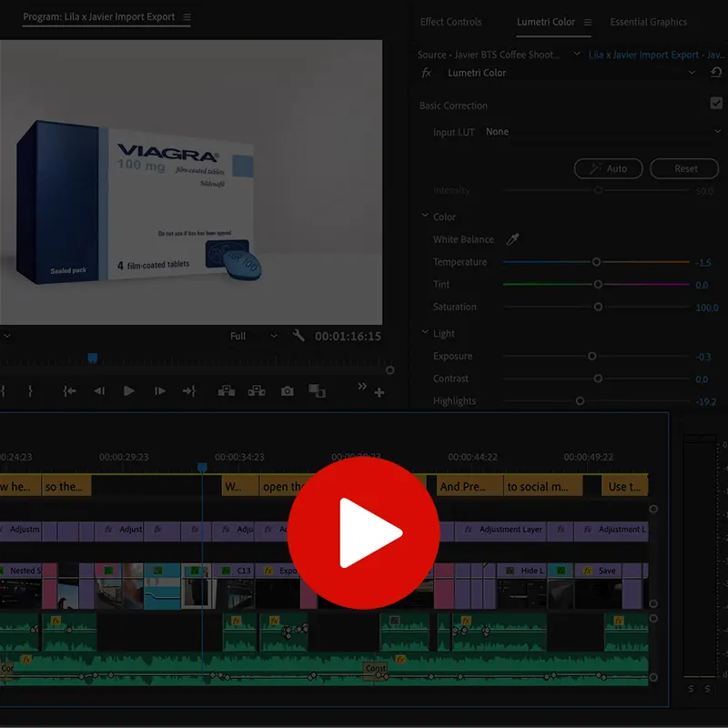This screenshot has width=728, height=728.
Task: Click the blue Lila x Javier Import Export sequence link
Action: point(655,55)
